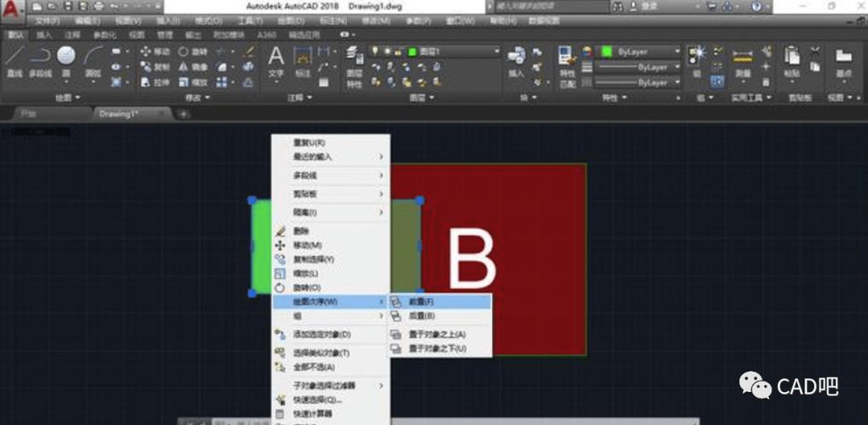Click the green object color swatch
The height and width of the screenshot is (425, 868).
point(607,52)
